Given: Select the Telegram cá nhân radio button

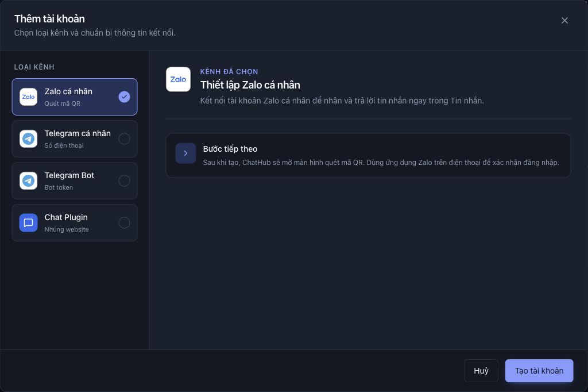Looking at the screenshot, I should 124,139.
